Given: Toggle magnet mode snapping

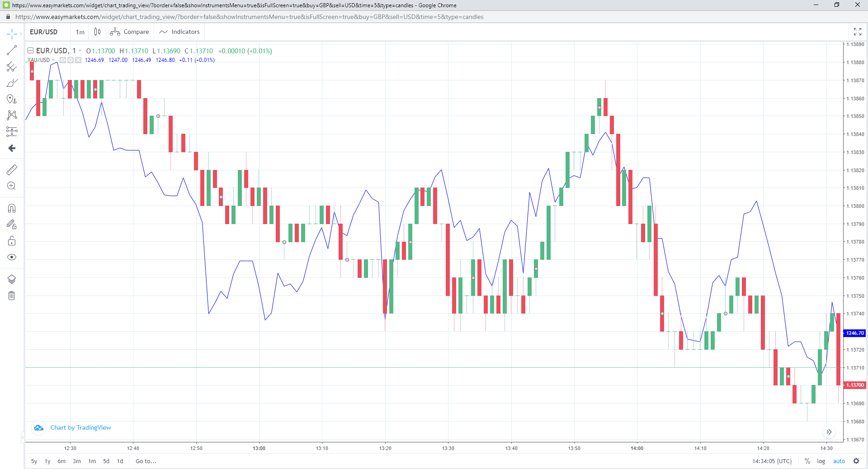Looking at the screenshot, I should pyautogui.click(x=12, y=208).
